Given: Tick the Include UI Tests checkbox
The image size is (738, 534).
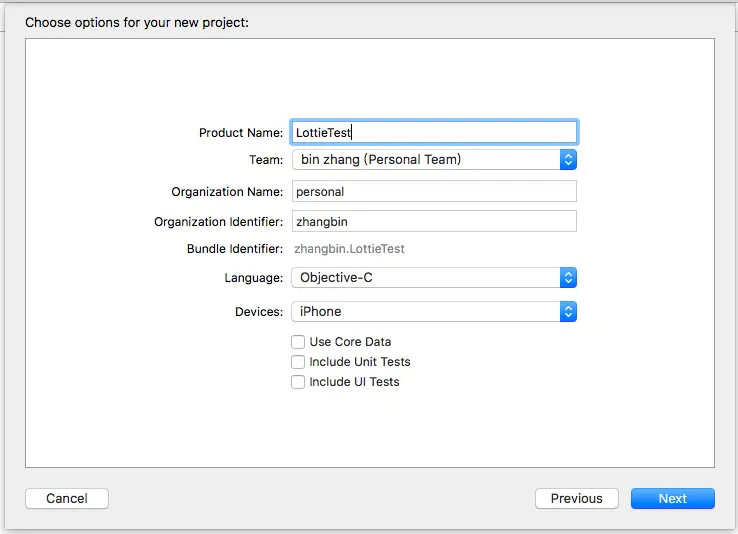Looking at the screenshot, I should (298, 382).
